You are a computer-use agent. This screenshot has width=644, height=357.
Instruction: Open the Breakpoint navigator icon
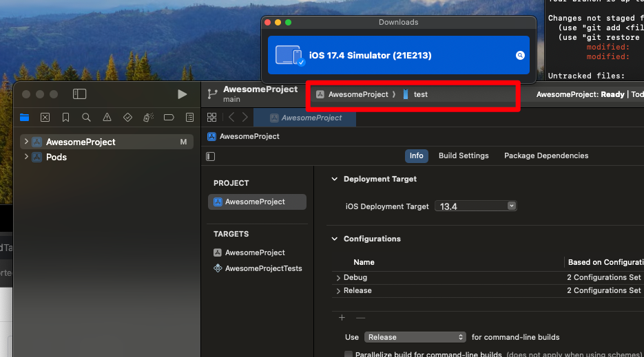tap(169, 118)
